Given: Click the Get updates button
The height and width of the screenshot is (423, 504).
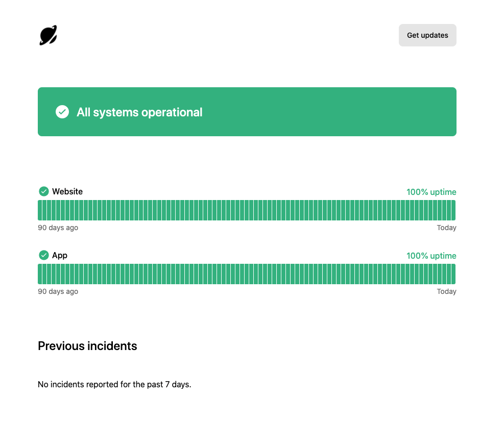Looking at the screenshot, I should (x=427, y=35).
